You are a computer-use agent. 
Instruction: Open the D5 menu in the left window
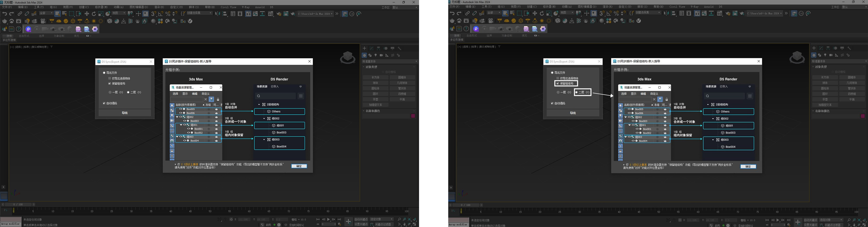click(271, 7)
